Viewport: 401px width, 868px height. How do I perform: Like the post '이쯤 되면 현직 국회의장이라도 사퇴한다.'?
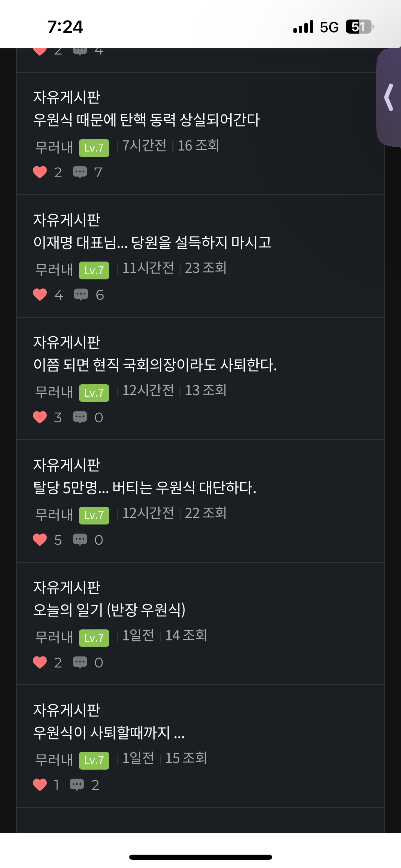coord(40,417)
